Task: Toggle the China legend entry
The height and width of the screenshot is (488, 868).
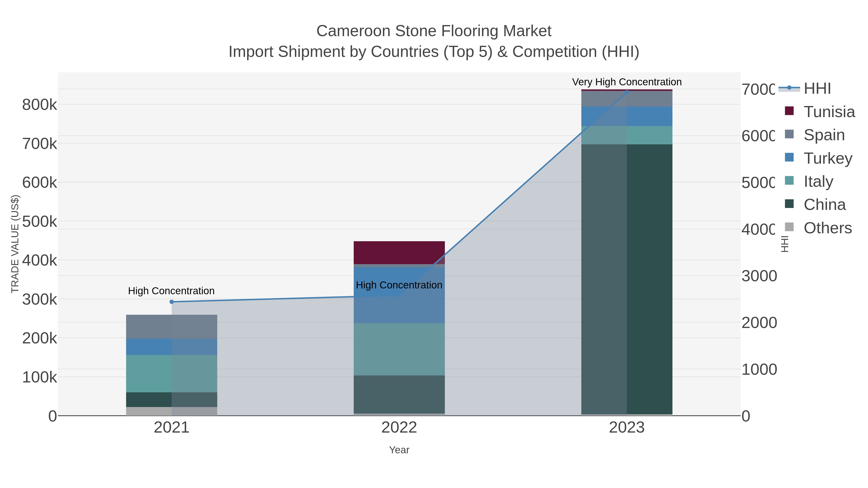Action: click(815, 204)
